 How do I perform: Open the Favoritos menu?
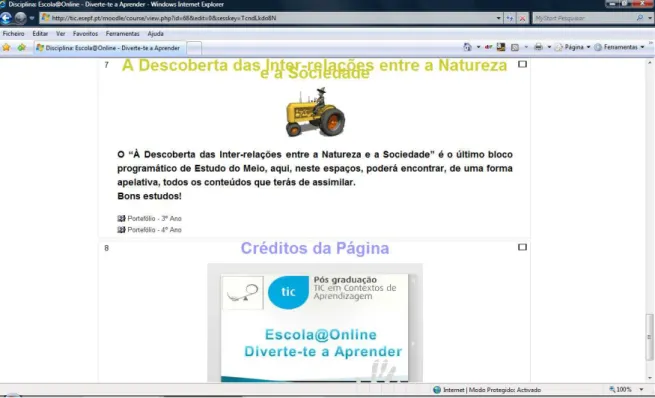[x=85, y=33]
